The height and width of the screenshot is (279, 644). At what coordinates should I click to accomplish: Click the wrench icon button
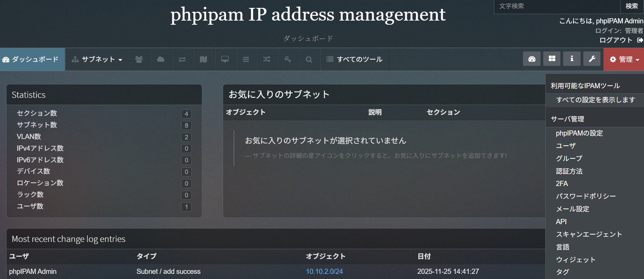592,59
